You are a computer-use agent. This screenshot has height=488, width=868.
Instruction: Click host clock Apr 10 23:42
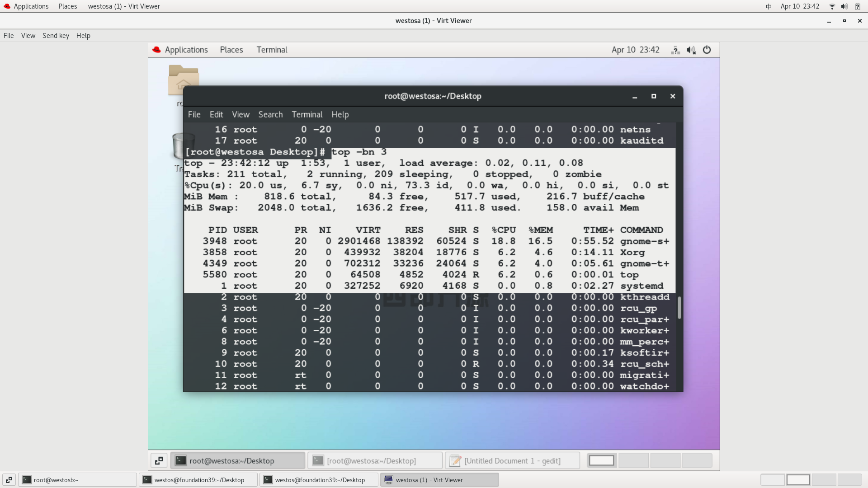click(x=800, y=6)
